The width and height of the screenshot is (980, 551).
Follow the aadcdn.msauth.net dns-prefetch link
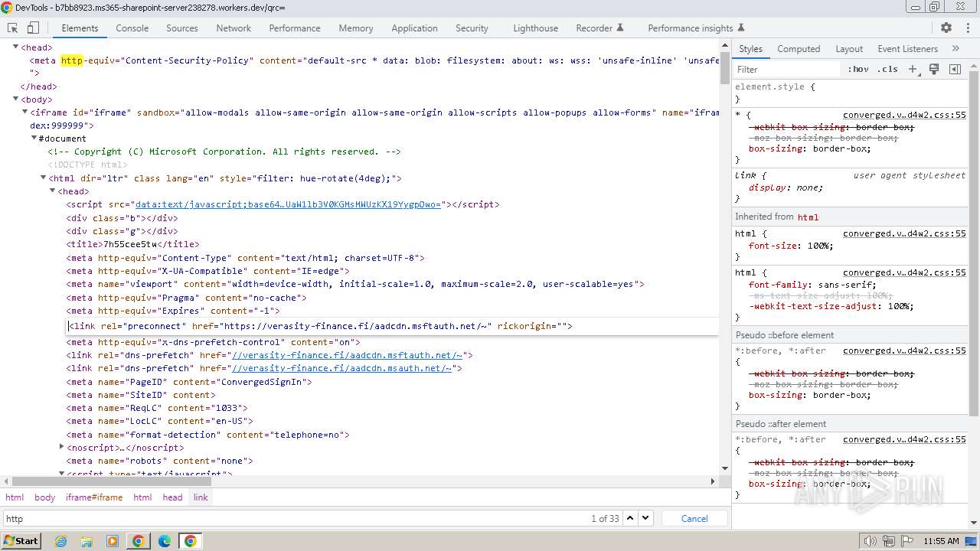point(341,368)
